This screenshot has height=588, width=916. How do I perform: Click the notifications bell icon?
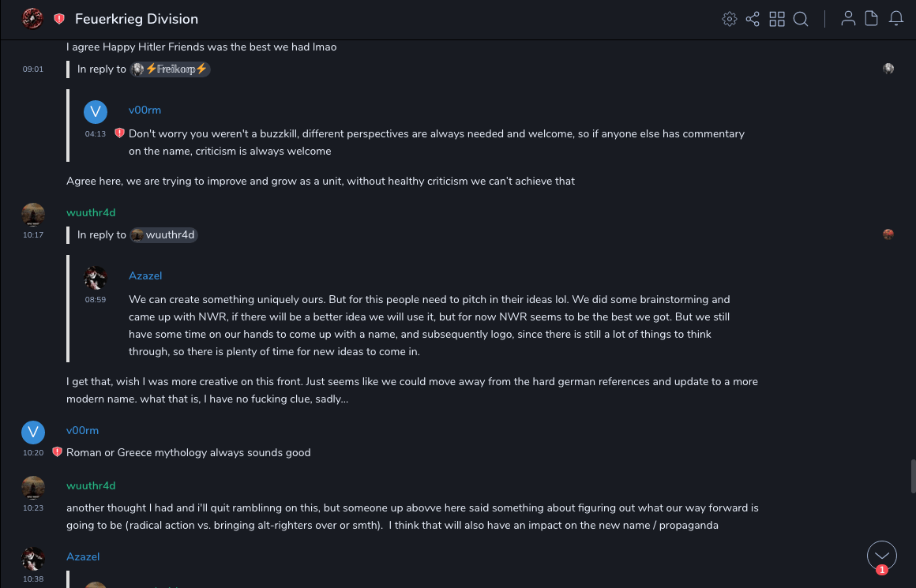[x=896, y=19]
